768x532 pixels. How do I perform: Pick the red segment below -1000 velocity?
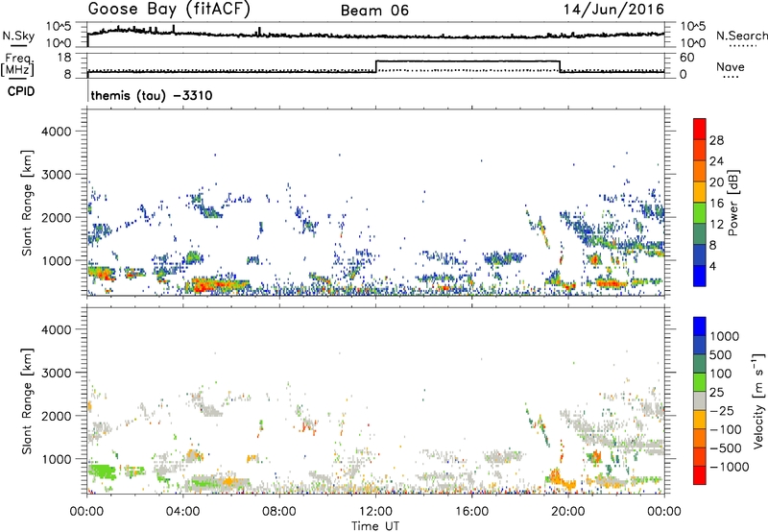(700, 475)
